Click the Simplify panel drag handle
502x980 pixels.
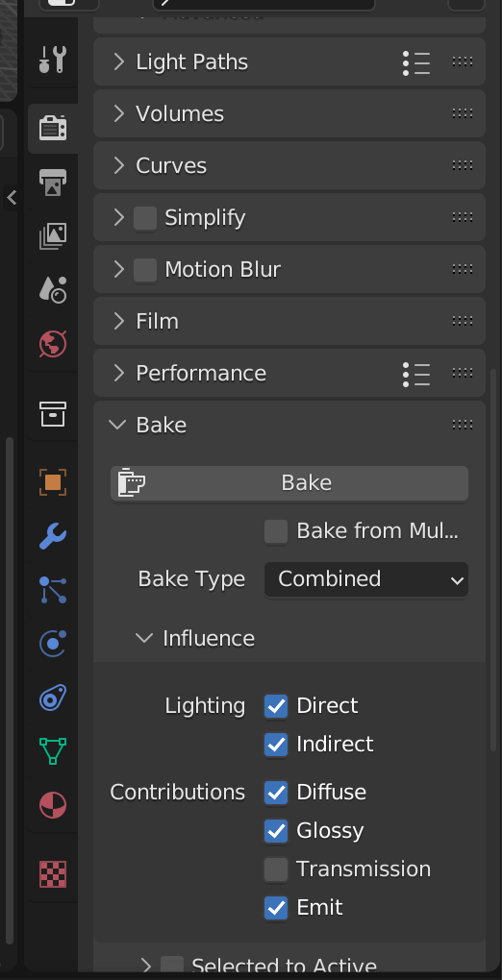click(x=462, y=217)
